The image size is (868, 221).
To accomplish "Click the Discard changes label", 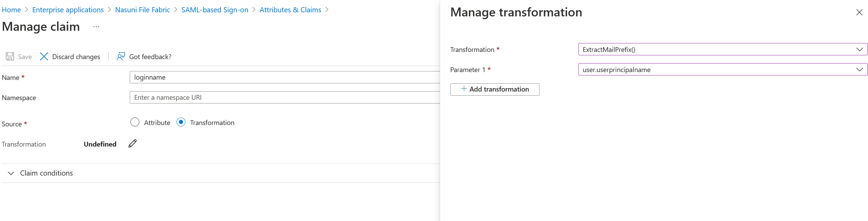I will pyautogui.click(x=76, y=57).
